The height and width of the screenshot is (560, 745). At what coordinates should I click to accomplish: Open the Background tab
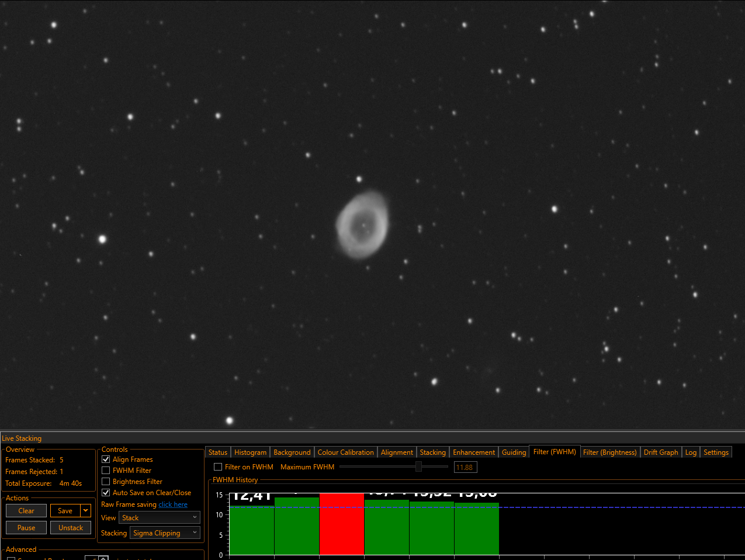pyautogui.click(x=292, y=452)
